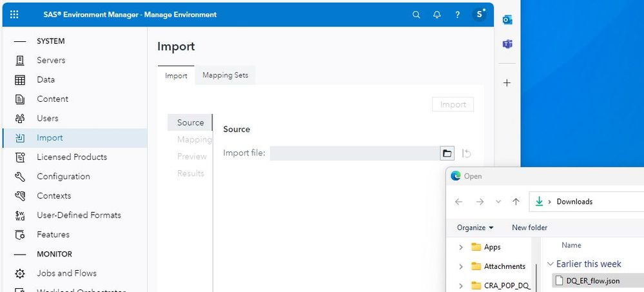
Task: Click the Configuration wrench icon
Action: (x=20, y=177)
